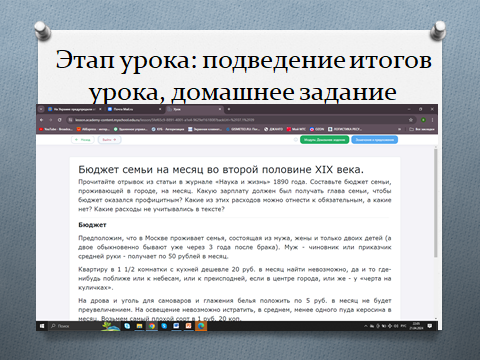Open the Windows Start menu
The height and width of the screenshot is (360, 480).
coord(42,326)
